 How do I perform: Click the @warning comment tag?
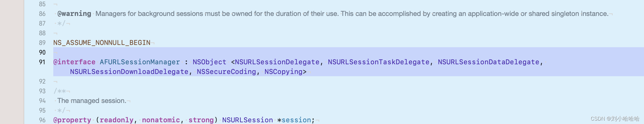coord(74,14)
